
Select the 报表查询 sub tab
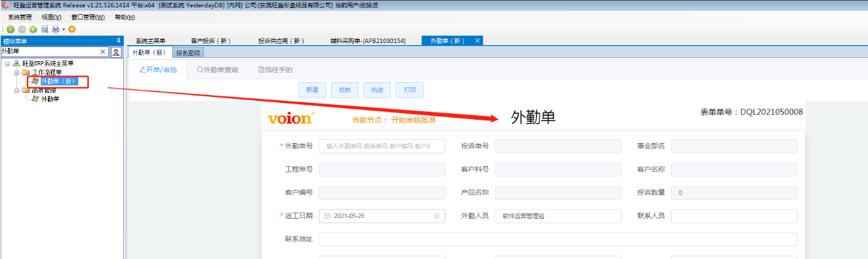point(188,52)
